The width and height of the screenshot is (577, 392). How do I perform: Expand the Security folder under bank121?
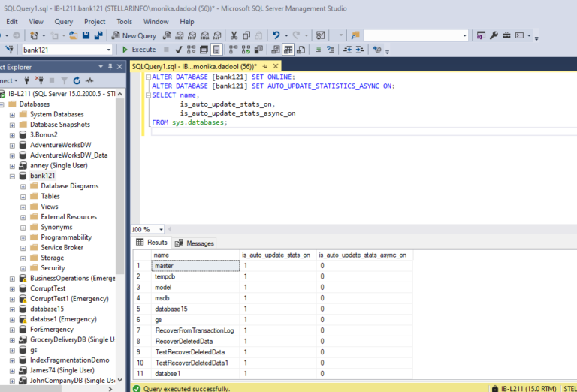(x=23, y=268)
